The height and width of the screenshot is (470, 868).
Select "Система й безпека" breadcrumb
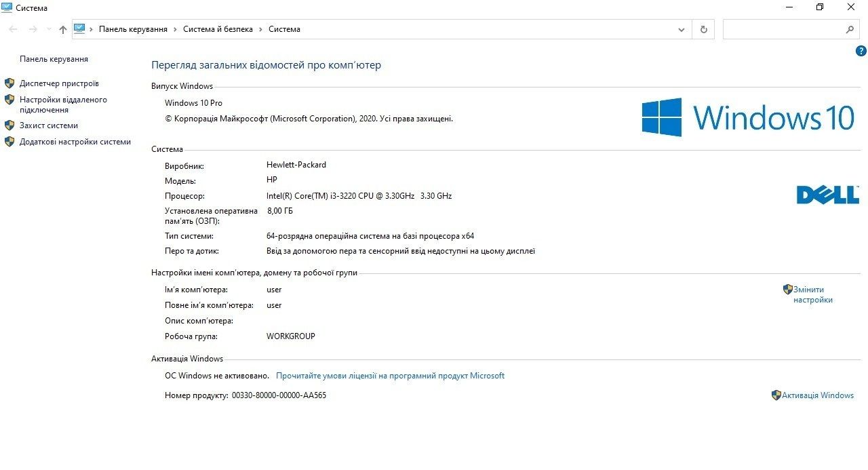pyautogui.click(x=218, y=29)
